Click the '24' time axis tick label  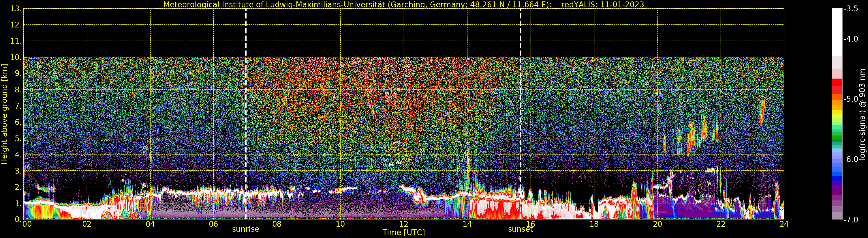(784, 224)
